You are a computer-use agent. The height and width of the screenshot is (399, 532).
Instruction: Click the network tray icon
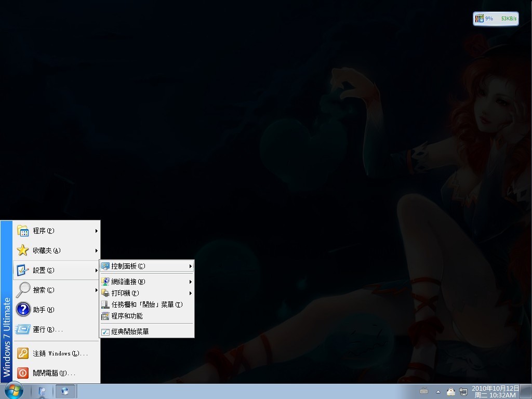(x=463, y=392)
